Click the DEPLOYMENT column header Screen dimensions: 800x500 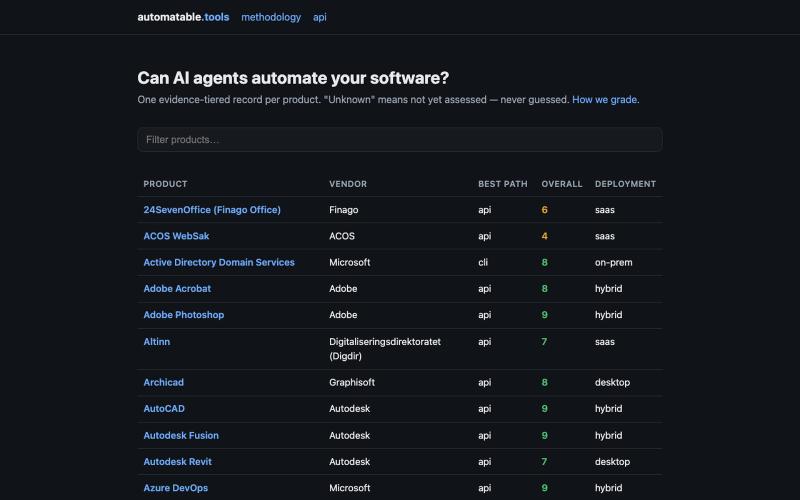coord(626,184)
